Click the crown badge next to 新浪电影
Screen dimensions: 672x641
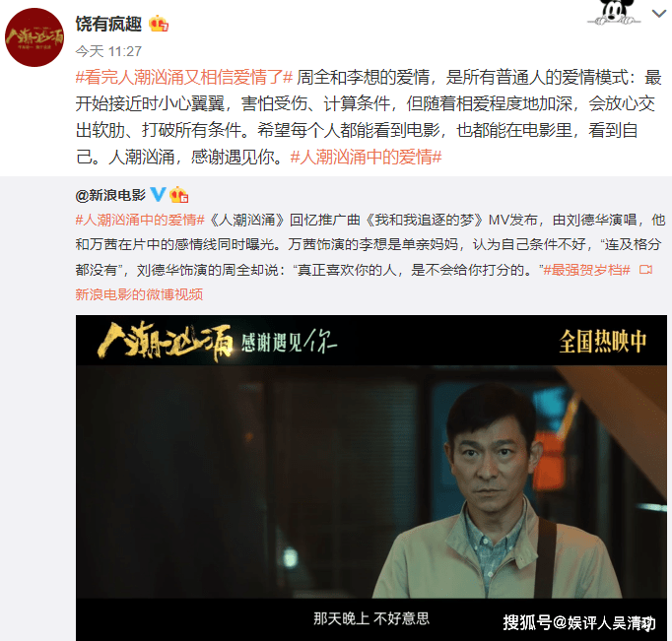click(179, 195)
